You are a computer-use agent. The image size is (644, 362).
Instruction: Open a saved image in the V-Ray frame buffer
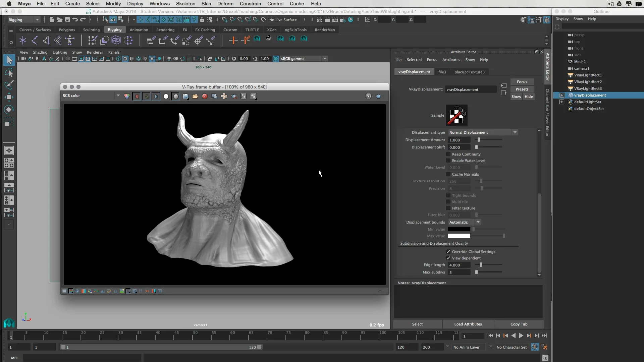195,96
